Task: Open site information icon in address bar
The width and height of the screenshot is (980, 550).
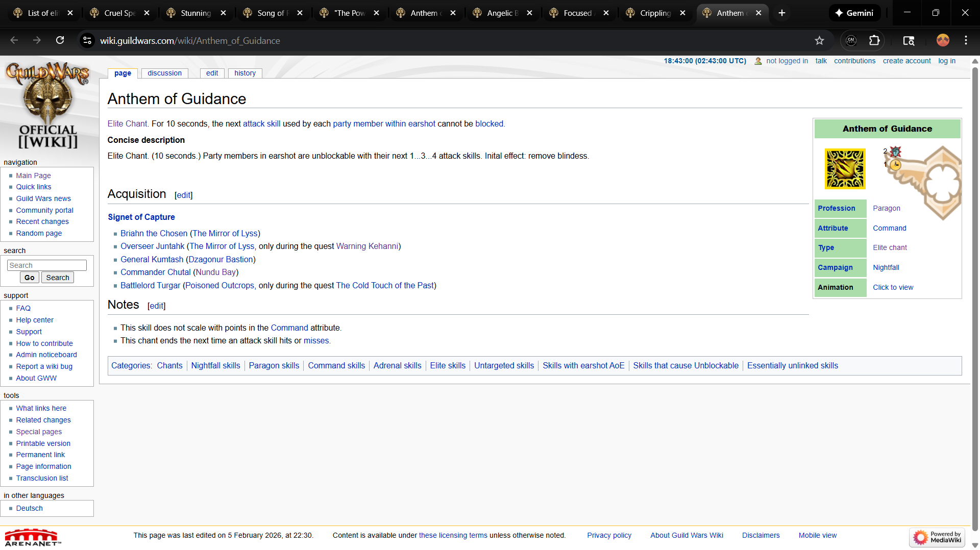Action: (87, 40)
